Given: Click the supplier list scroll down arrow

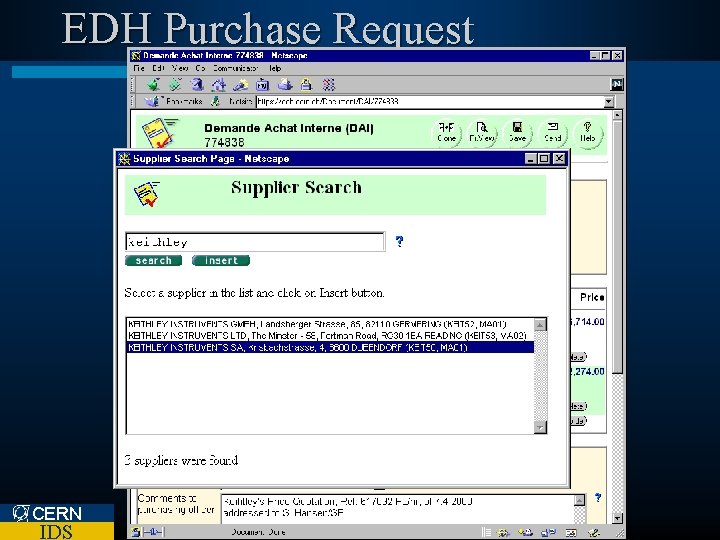Looking at the screenshot, I should point(540,427).
